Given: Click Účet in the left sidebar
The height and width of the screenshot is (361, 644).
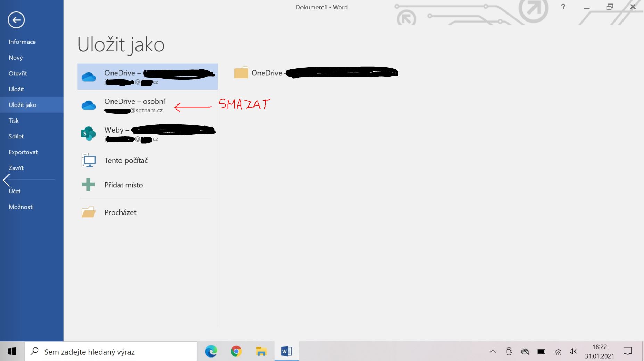Looking at the screenshot, I should 15,191.
